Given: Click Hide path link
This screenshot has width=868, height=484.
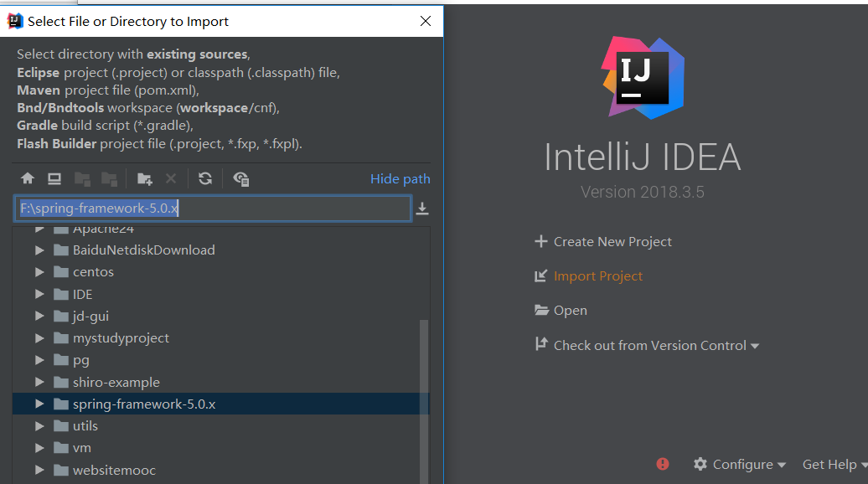Looking at the screenshot, I should tap(400, 178).
